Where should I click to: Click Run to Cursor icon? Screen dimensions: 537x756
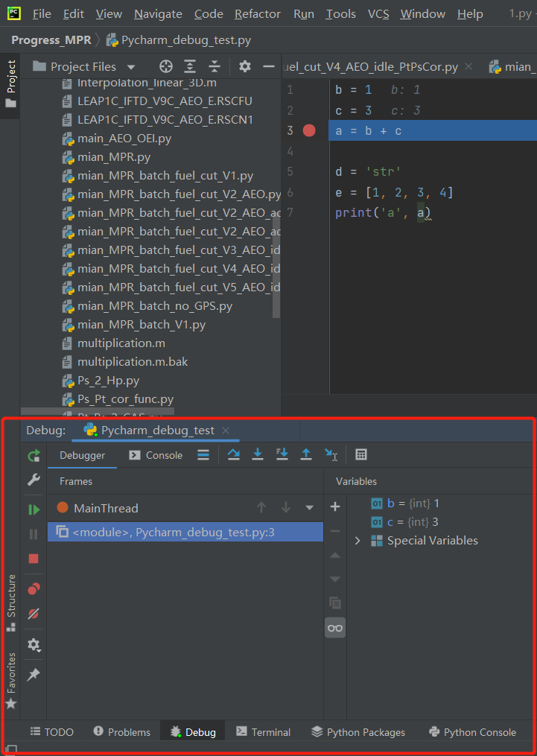[331, 454]
